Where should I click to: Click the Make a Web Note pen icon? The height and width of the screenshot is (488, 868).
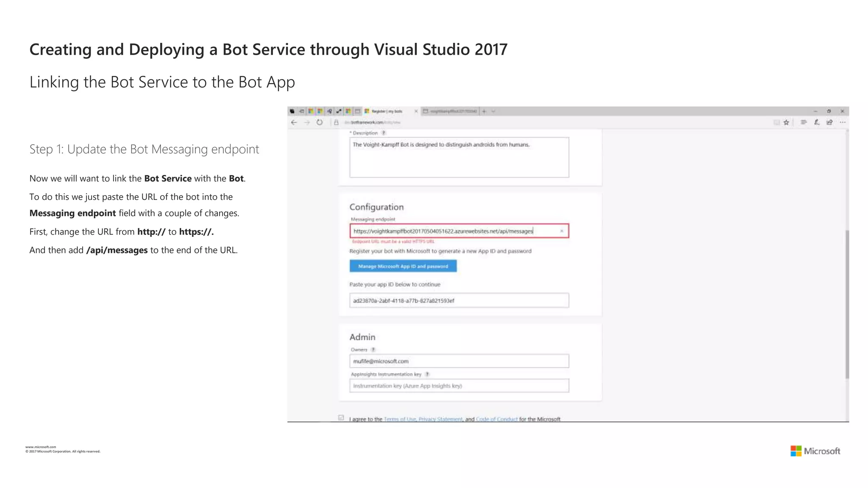click(816, 122)
